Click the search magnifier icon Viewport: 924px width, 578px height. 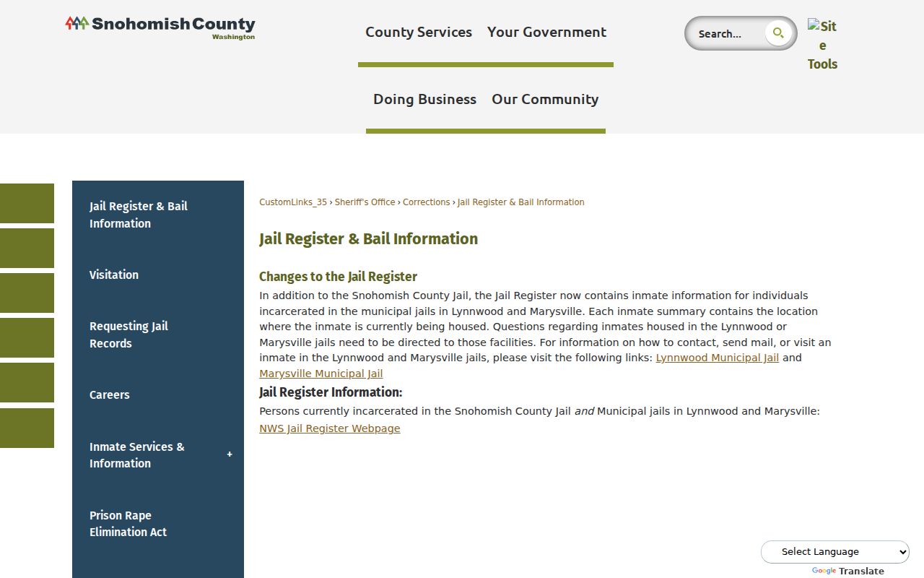click(778, 33)
